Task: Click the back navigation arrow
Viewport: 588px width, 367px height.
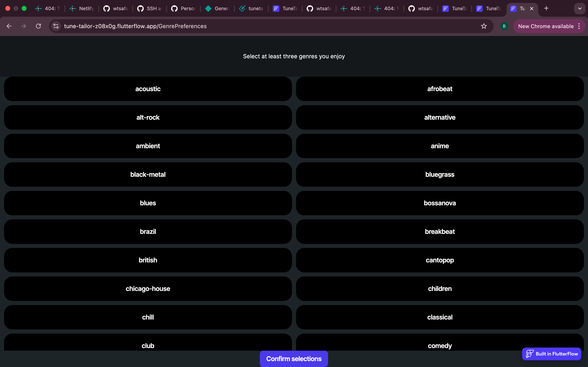Action: coord(9,26)
